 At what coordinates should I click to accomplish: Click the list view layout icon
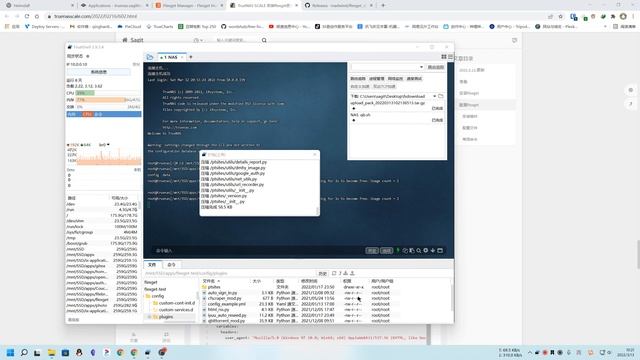pos(450,57)
